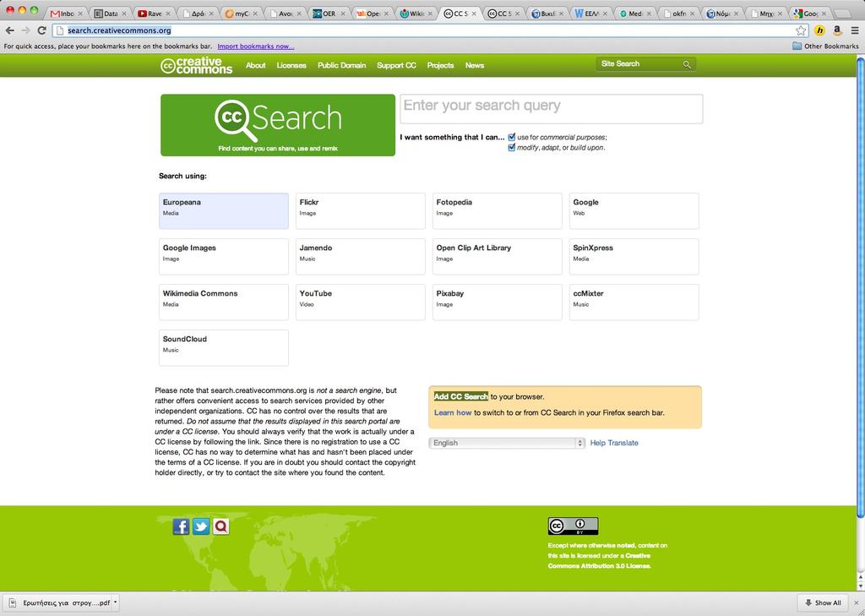Viewport: 865px width, 616px height.
Task: Bookmark this page with the star icon
Action: [801, 31]
